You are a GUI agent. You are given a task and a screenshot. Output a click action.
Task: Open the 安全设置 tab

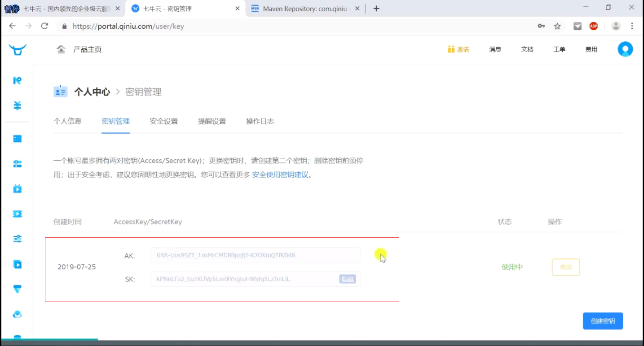pyautogui.click(x=164, y=121)
